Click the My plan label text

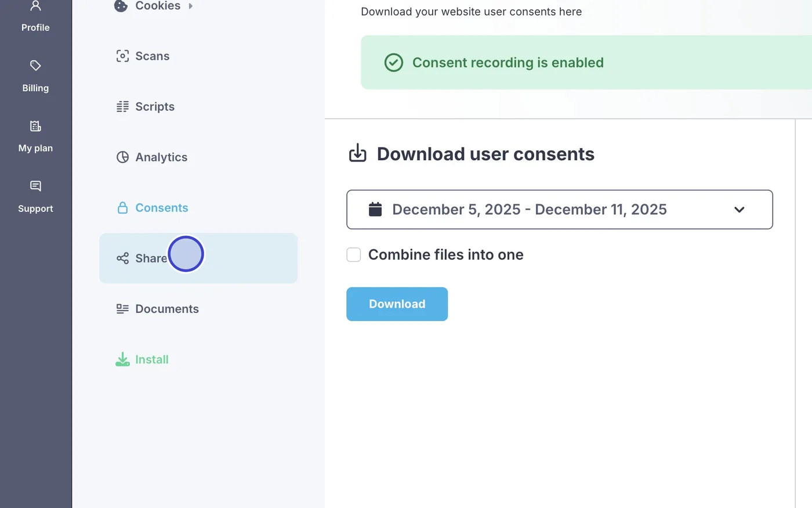(35, 148)
